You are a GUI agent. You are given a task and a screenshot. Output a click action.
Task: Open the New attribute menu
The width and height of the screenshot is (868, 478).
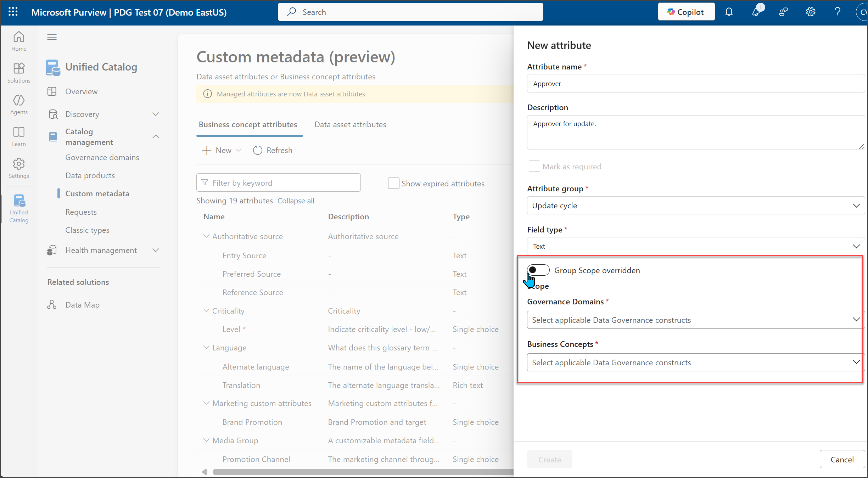coord(221,150)
